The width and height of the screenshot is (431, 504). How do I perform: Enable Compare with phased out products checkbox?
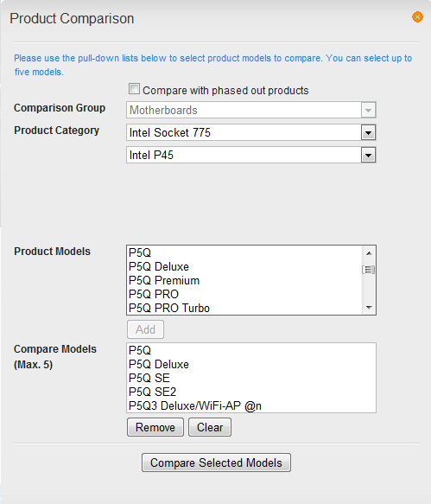[134, 89]
